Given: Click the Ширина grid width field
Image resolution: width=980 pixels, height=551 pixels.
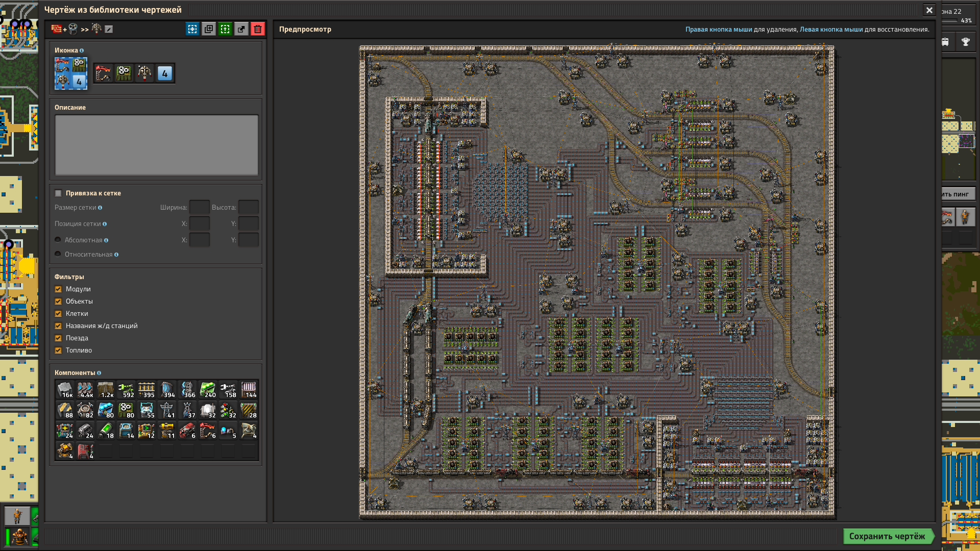Looking at the screenshot, I should pos(200,207).
